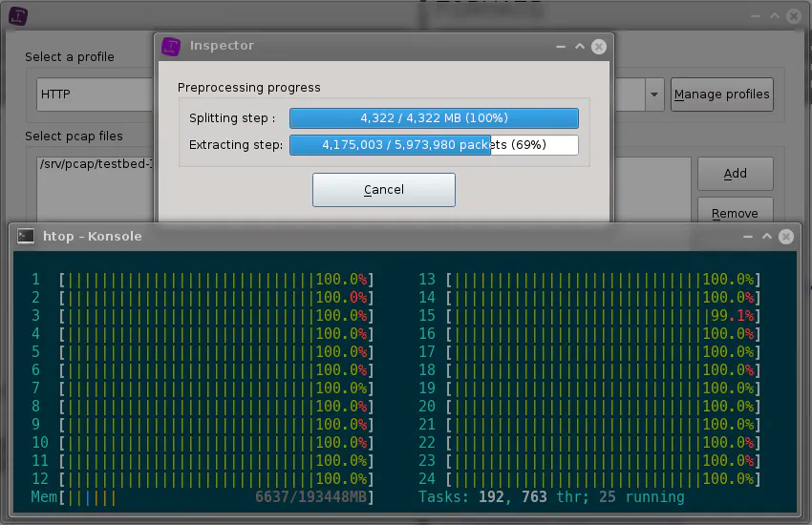Maximize the main background window

tap(774, 16)
